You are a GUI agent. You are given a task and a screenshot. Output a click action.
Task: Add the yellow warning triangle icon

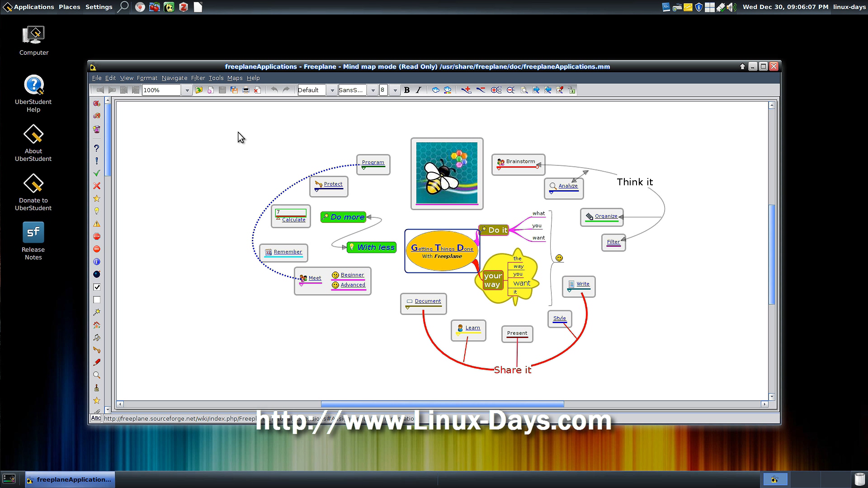96,224
